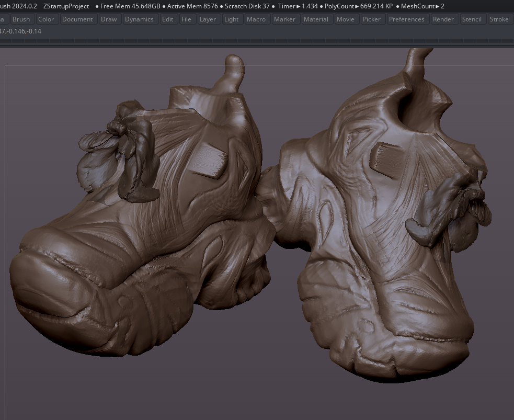The width and height of the screenshot is (514, 420).
Task: Open the Preferences menu
Action: point(406,19)
